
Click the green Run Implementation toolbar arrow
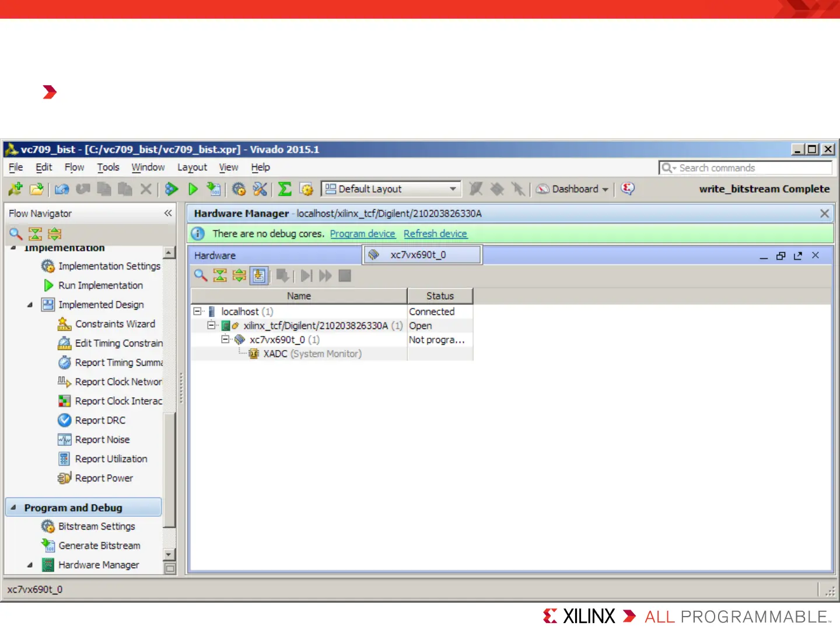(x=193, y=189)
